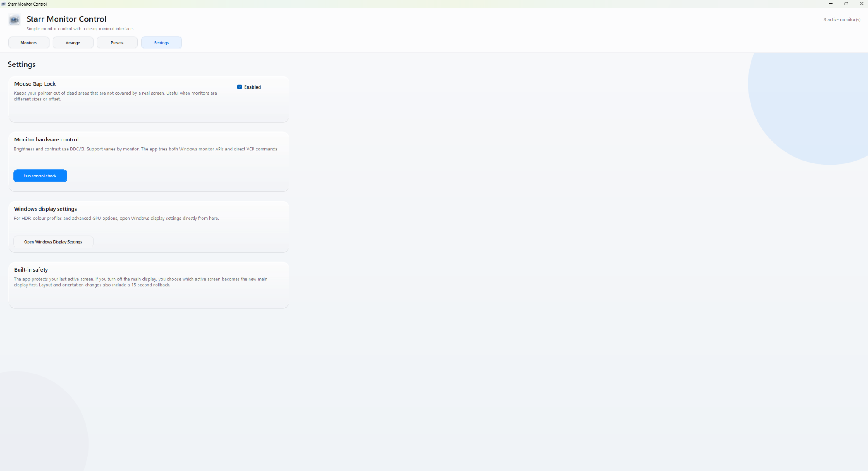Click the small title bar app icon

(3, 4)
